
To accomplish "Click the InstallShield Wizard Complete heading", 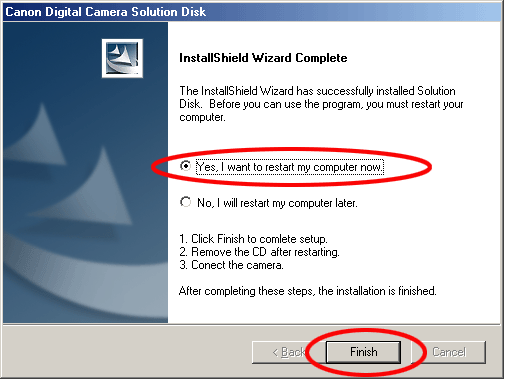I will coord(263,58).
